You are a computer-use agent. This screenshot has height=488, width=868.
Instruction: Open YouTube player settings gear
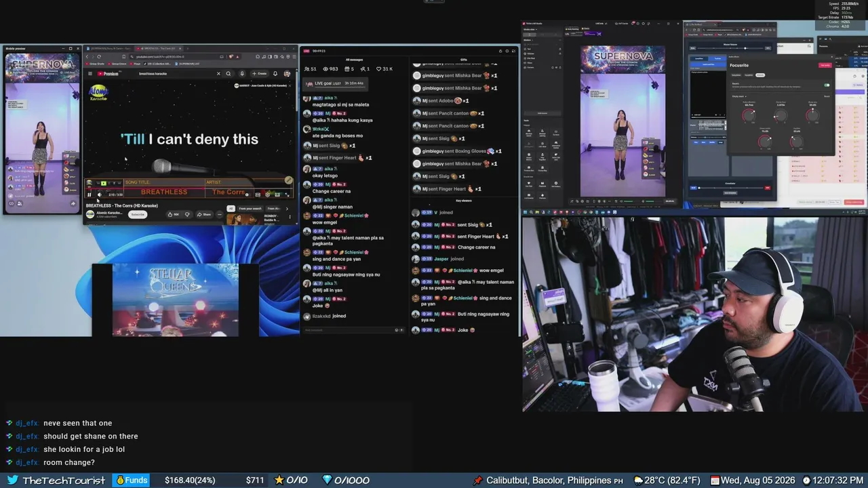pos(267,195)
